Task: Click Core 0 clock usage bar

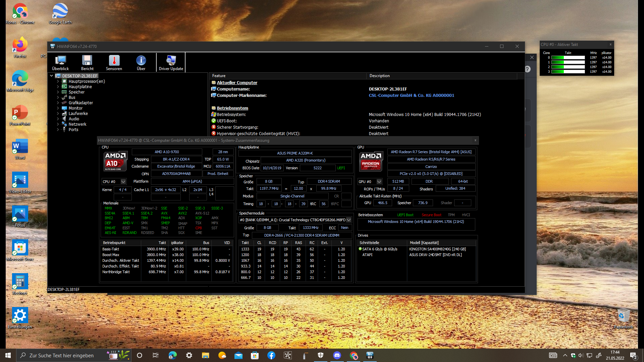Action: pyautogui.click(x=568, y=58)
